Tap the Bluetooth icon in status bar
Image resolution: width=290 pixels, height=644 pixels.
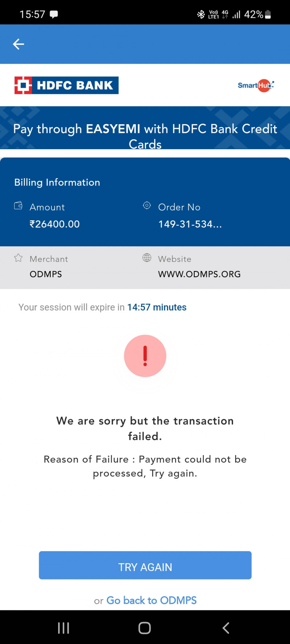coord(201,14)
